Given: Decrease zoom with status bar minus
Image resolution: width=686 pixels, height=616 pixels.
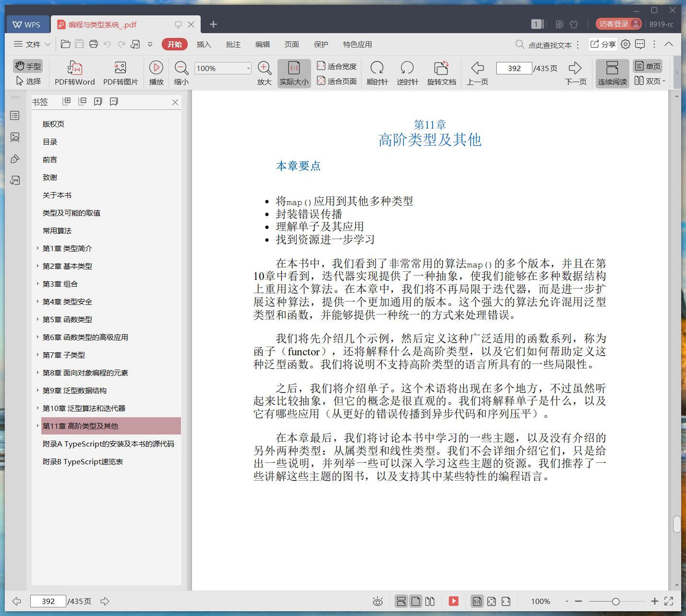Looking at the screenshot, I should (578, 601).
